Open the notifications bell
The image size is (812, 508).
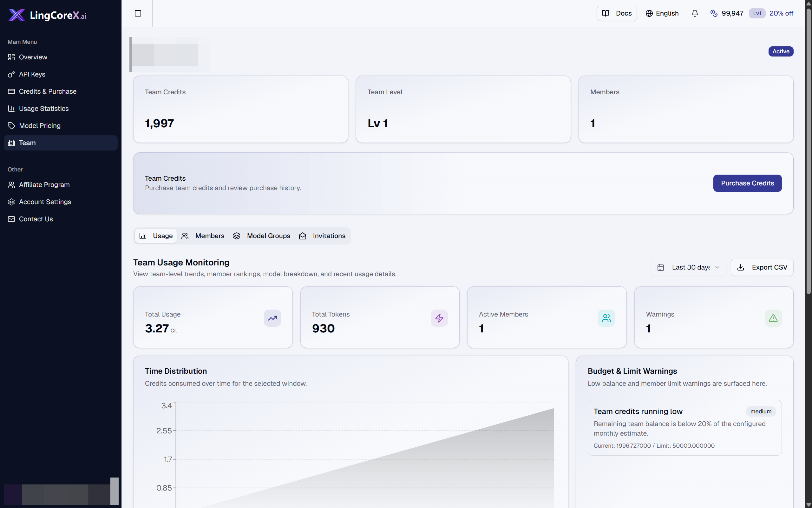pos(695,13)
